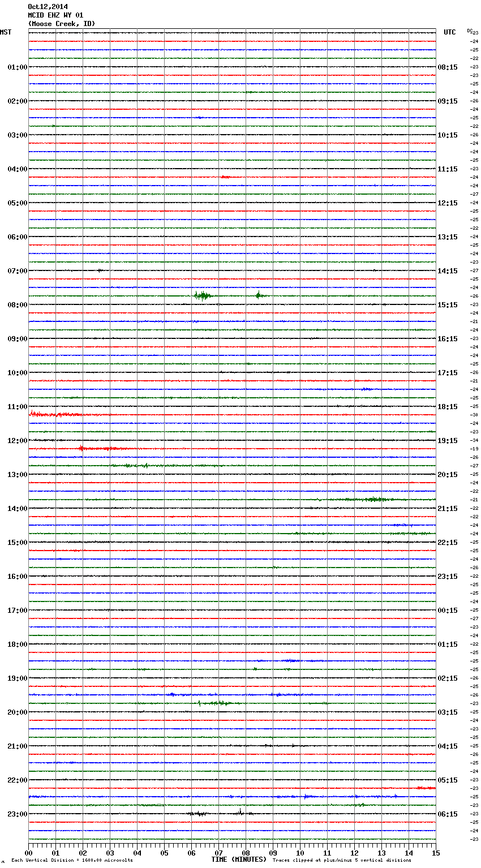Select the 23:00 MST hour label

click(x=17, y=814)
